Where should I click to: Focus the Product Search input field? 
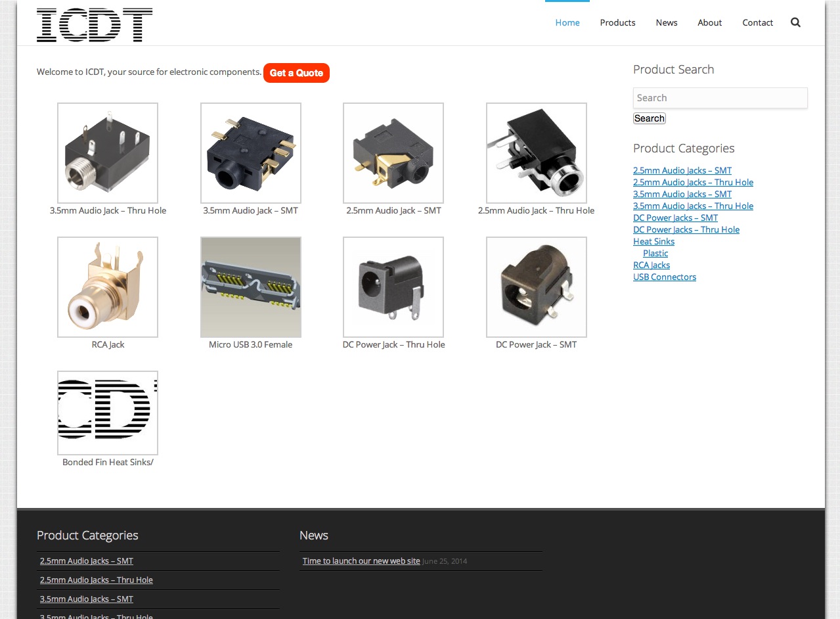tap(720, 98)
